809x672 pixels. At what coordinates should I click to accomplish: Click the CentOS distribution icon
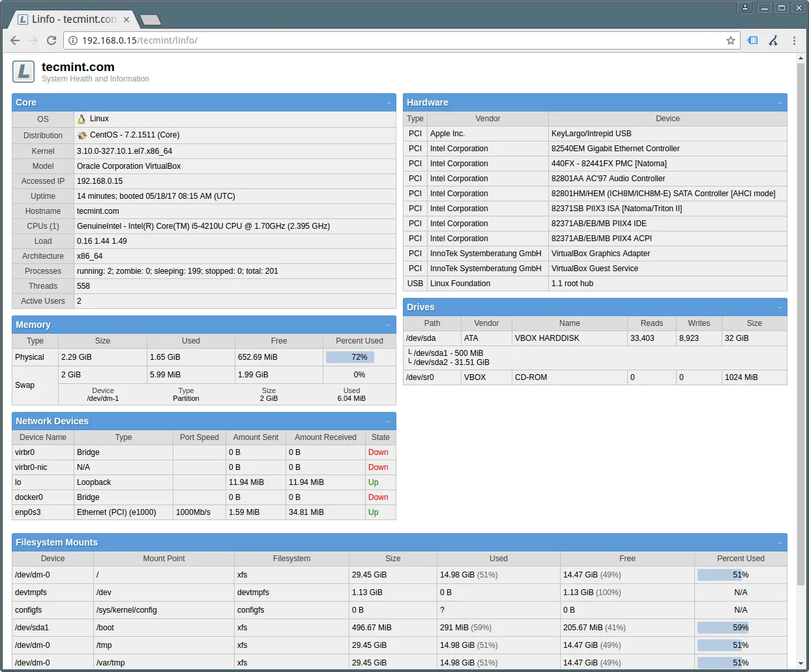tap(82, 135)
